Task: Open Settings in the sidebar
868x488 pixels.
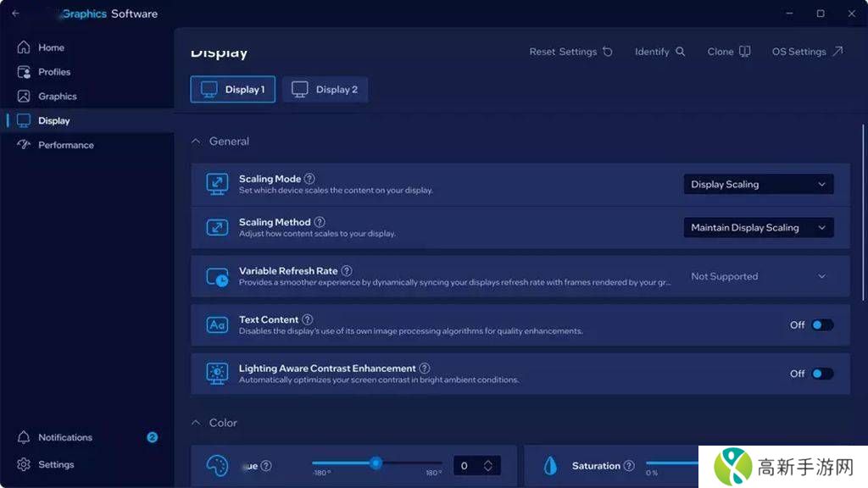Action: pyautogui.click(x=55, y=464)
